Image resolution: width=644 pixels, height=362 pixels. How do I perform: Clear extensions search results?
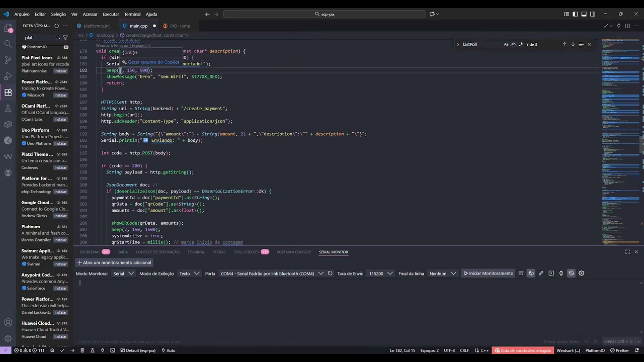pos(58,38)
